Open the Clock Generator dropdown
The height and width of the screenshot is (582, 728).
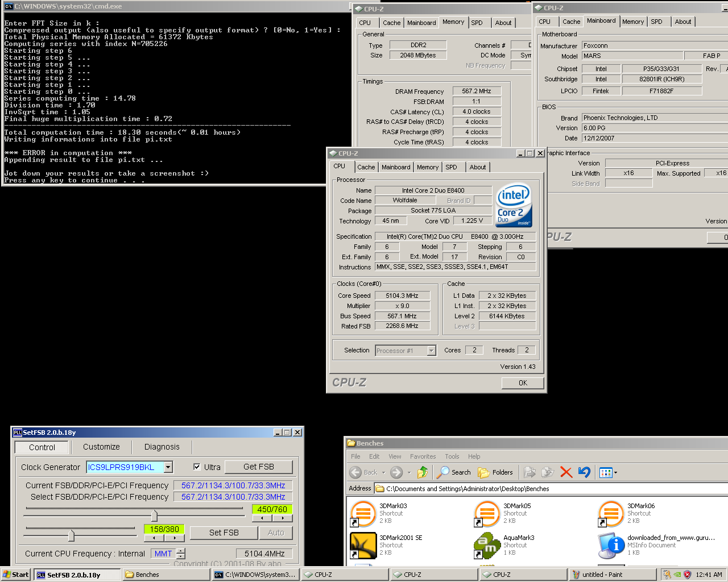(x=168, y=467)
